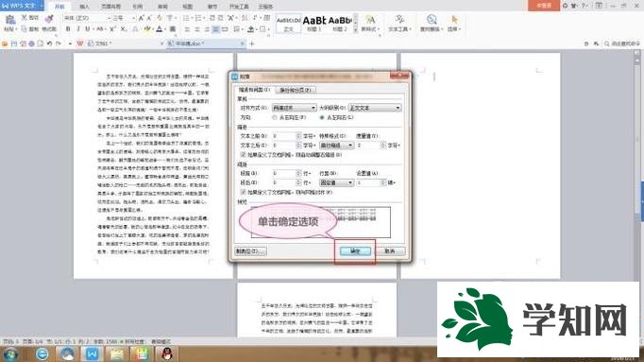The height and width of the screenshot is (362, 644).
Task: Open the New Style button
Action: [369, 23]
